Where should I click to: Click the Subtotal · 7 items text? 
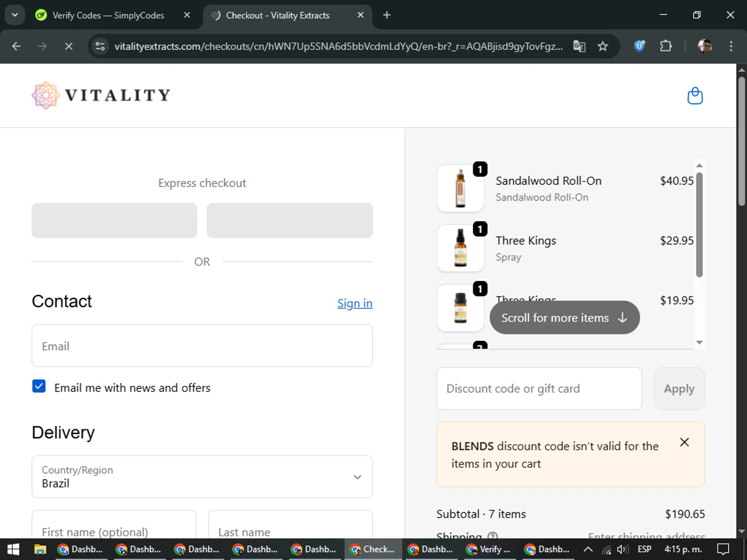[x=481, y=514]
